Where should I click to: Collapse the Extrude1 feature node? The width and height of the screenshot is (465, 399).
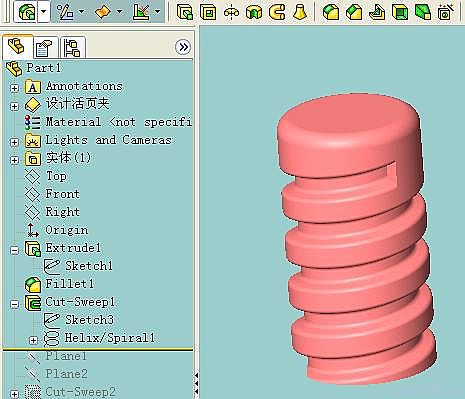tap(14, 250)
